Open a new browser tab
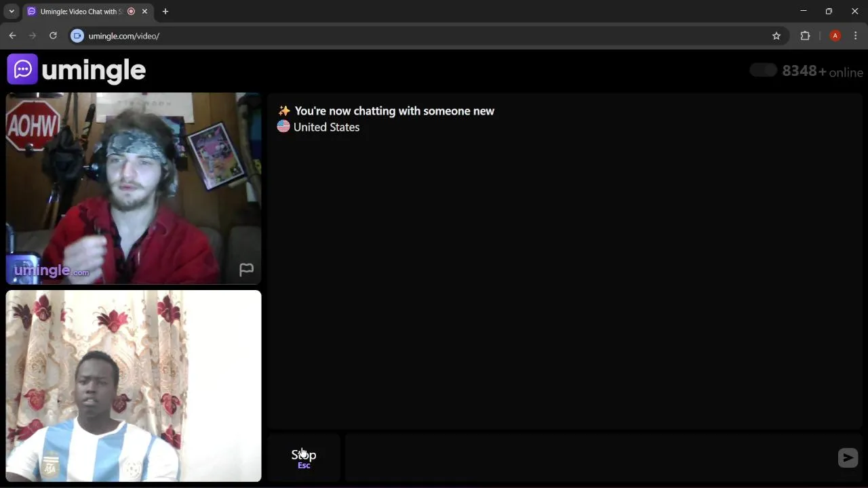The image size is (868, 488). [x=165, y=12]
